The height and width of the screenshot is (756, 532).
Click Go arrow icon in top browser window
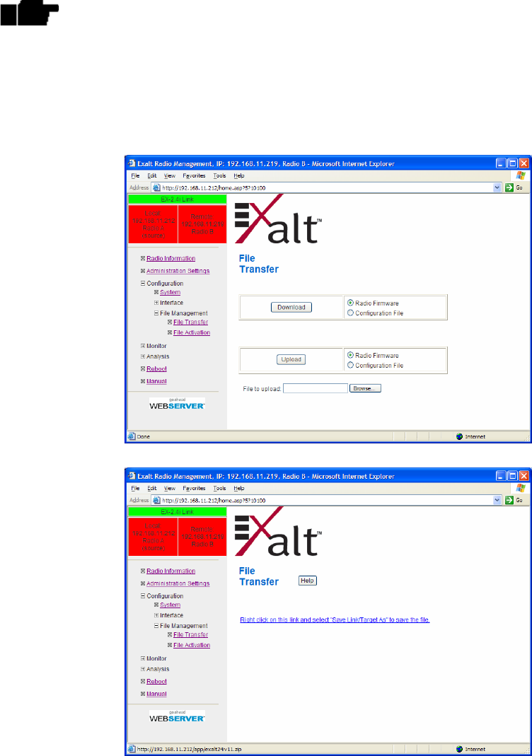[x=509, y=187]
